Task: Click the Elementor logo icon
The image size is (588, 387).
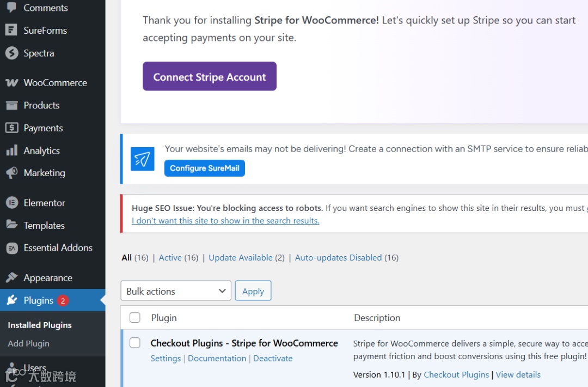Action: pos(11,203)
